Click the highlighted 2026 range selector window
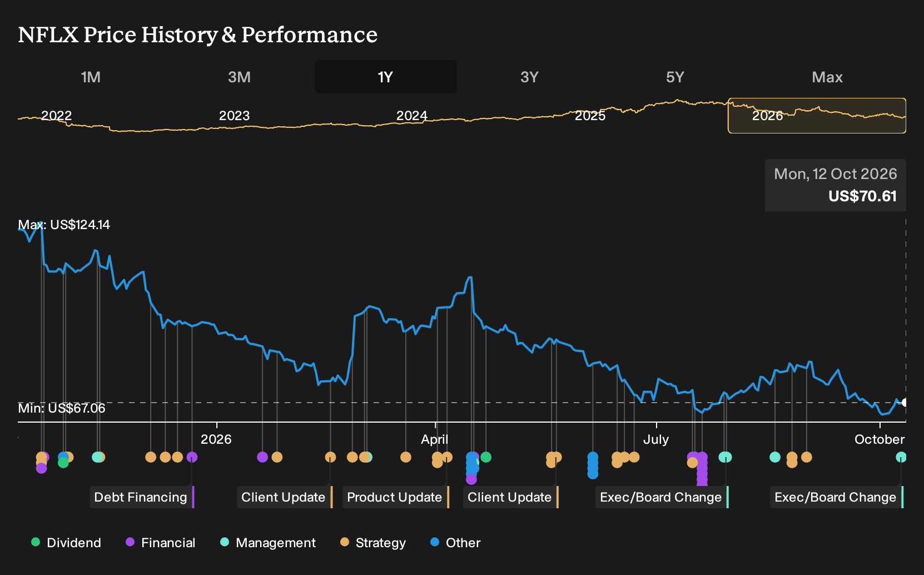The height and width of the screenshot is (575, 924). (817, 116)
